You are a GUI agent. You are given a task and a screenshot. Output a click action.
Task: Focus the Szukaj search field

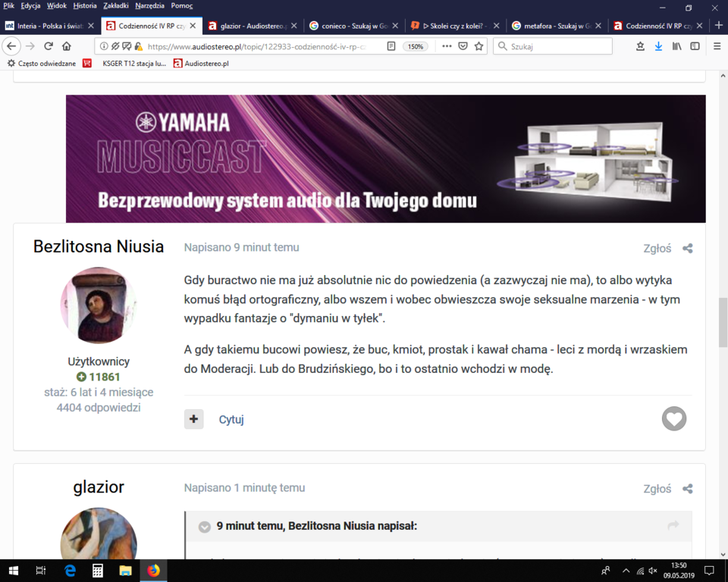click(x=553, y=46)
